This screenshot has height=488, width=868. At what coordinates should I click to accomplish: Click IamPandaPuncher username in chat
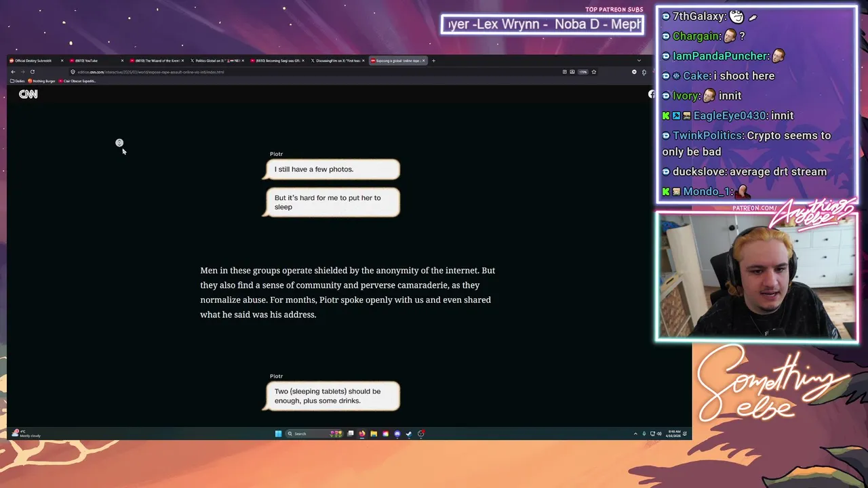[721, 56]
